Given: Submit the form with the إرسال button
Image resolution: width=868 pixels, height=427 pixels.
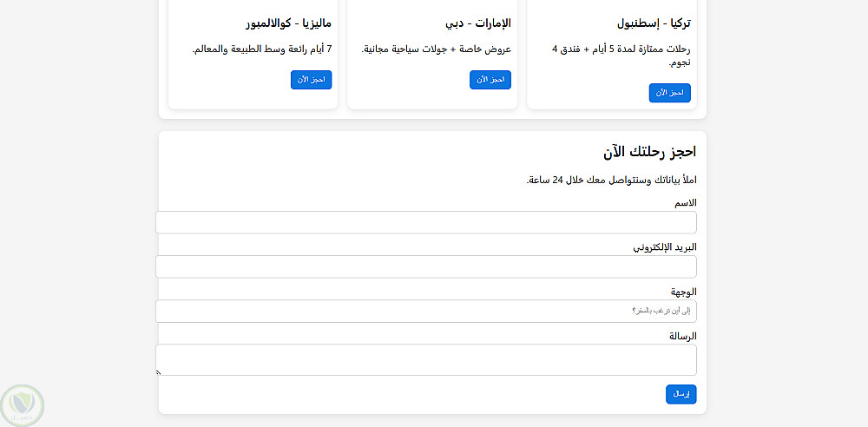Looking at the screenshot, I should point(681,394).
